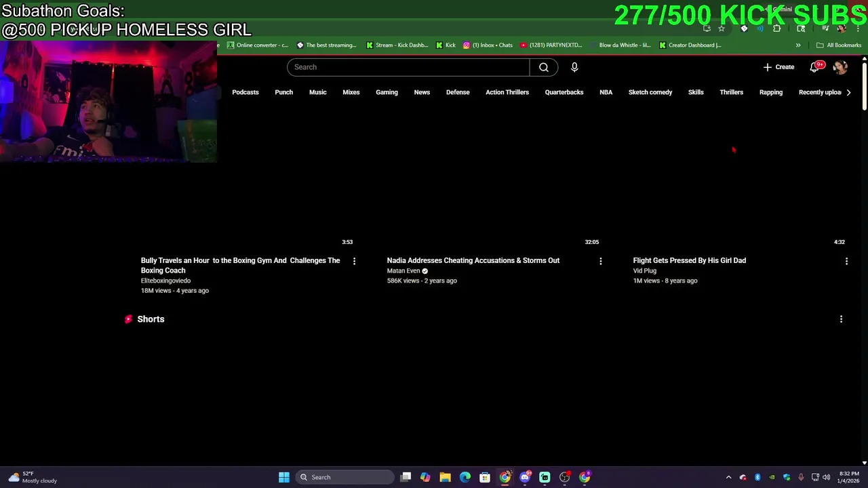Open clock and date 8:32 PM

[848, 477]
